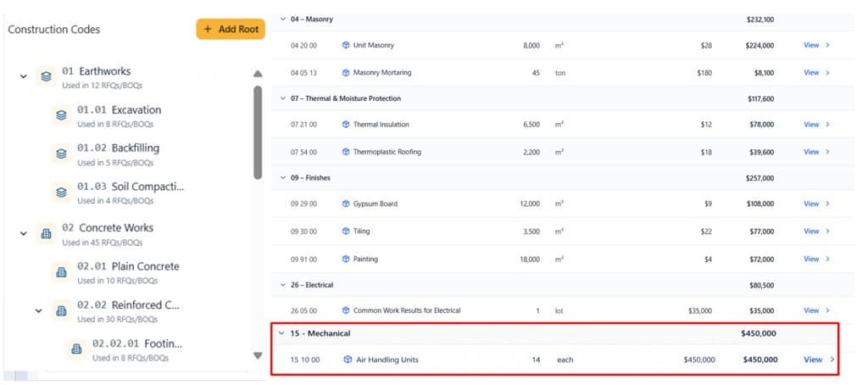The image size is (868, 385).
Task: Click the $180 Masonry Mortaring rate
Action: (x=704, y=73)
